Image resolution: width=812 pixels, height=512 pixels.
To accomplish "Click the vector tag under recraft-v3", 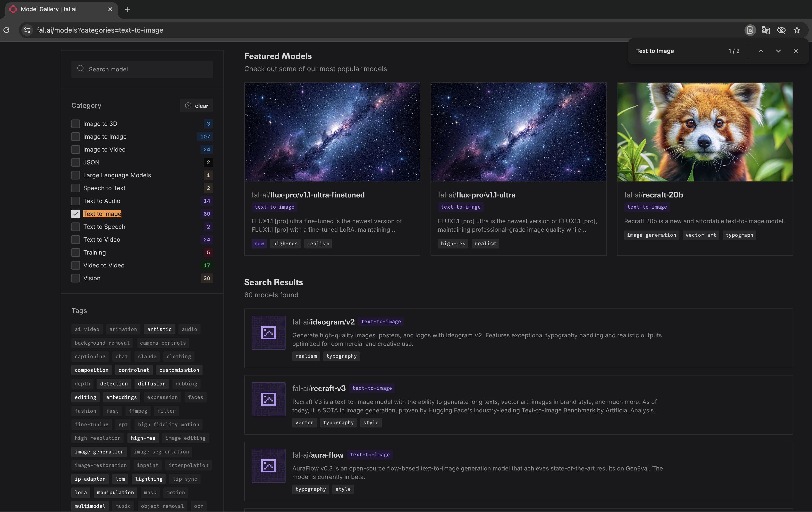I will (x=304, y=423).
